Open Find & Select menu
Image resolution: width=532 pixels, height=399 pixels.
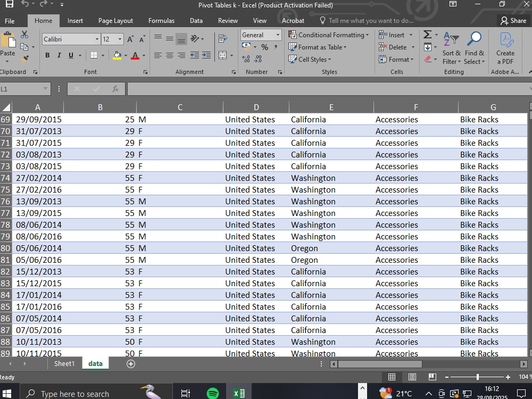point(475,48)
